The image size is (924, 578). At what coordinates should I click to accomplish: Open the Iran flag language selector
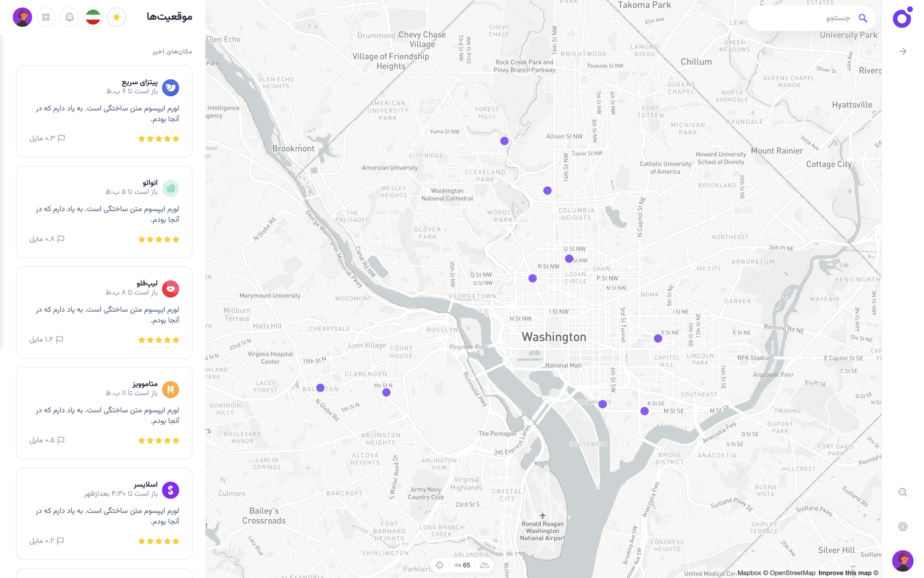tap(93, 17)
